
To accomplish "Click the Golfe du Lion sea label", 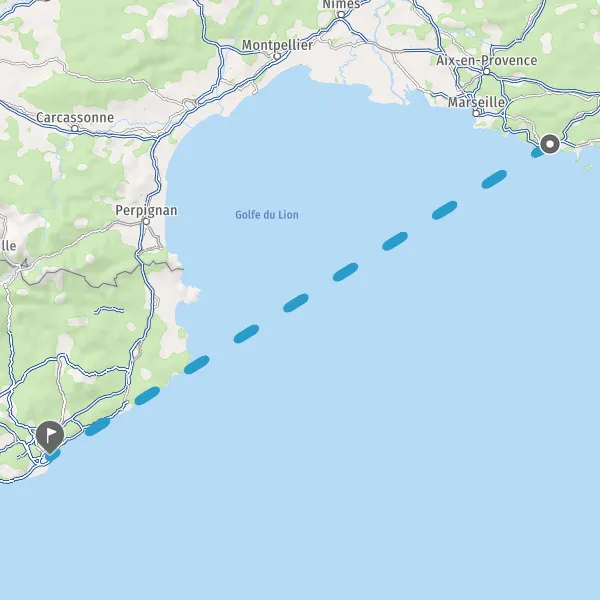I will 267,215.
